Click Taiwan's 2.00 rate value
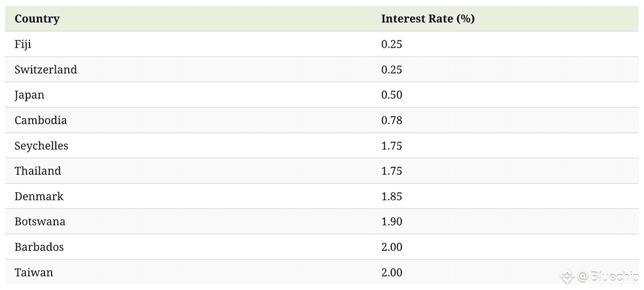The image size is (644, 290). point(392,272)
